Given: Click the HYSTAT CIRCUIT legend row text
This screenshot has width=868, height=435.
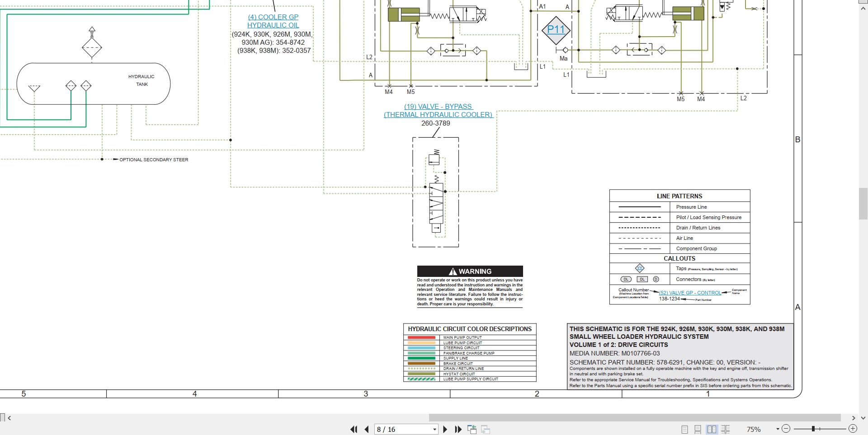Looking at the screenshot, I should click(459, 374).
